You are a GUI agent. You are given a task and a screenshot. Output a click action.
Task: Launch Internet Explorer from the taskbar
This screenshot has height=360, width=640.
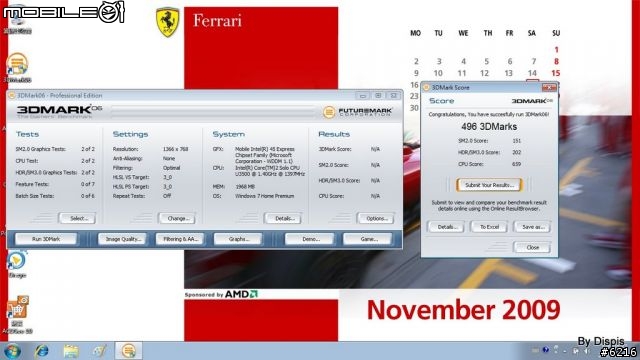point(41,351)
